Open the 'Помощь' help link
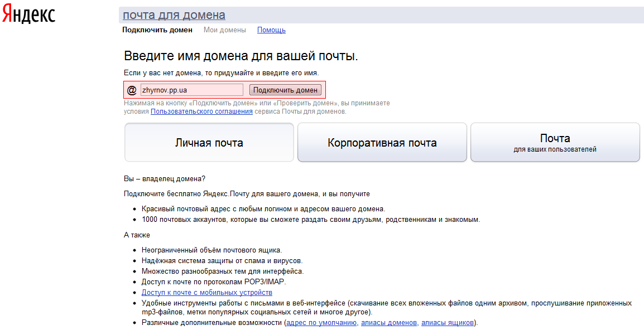 (271, 30)
